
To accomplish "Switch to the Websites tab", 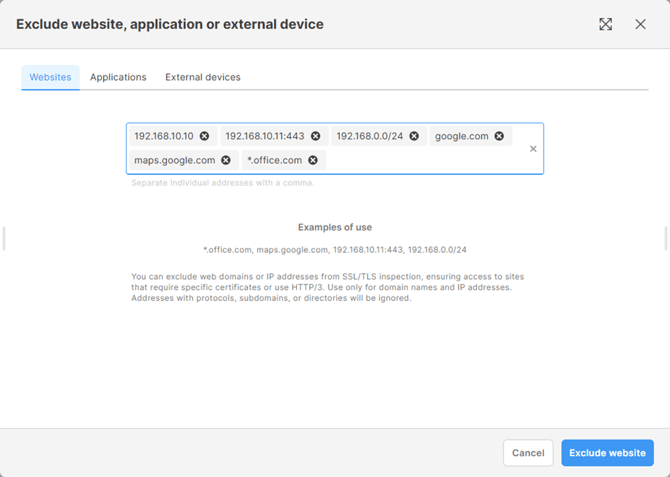I will [50, 77].
